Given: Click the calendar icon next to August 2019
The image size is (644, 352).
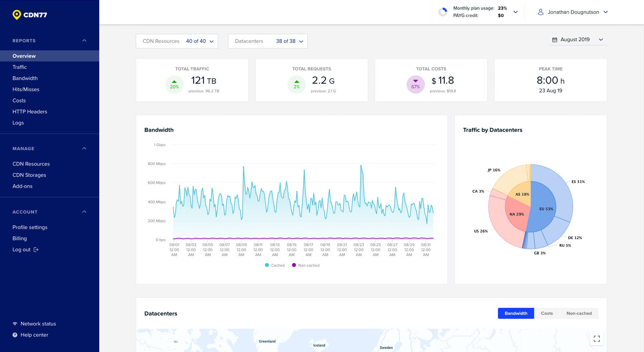Looking at the screenshot, I should [x=555, y=39].
